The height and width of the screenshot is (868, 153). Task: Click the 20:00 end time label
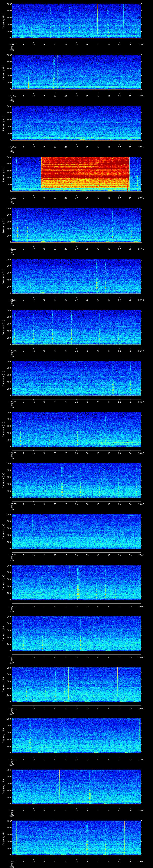pos(141,198)
